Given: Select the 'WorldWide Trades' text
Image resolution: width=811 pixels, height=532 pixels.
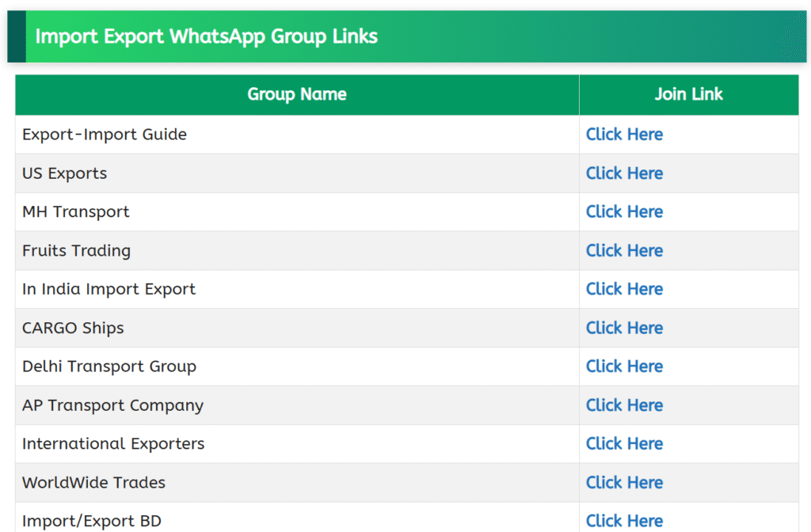Looking at the screenshot, I should [93, 482].
